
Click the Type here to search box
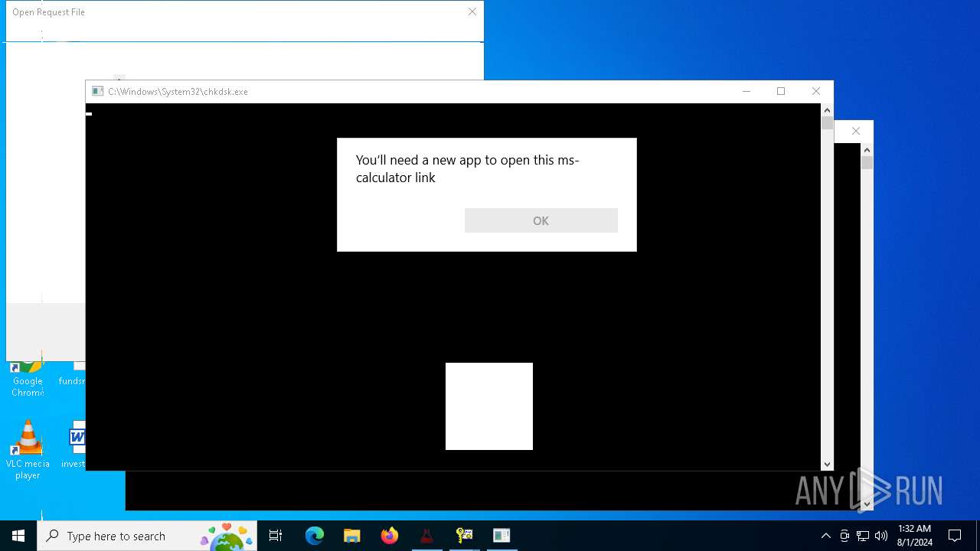pos(147,536)
